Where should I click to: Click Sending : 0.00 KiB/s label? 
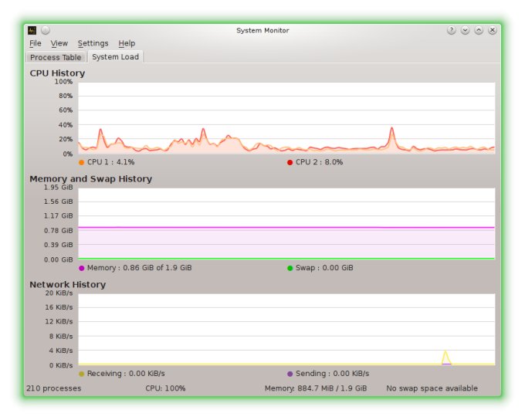point(332,374)
